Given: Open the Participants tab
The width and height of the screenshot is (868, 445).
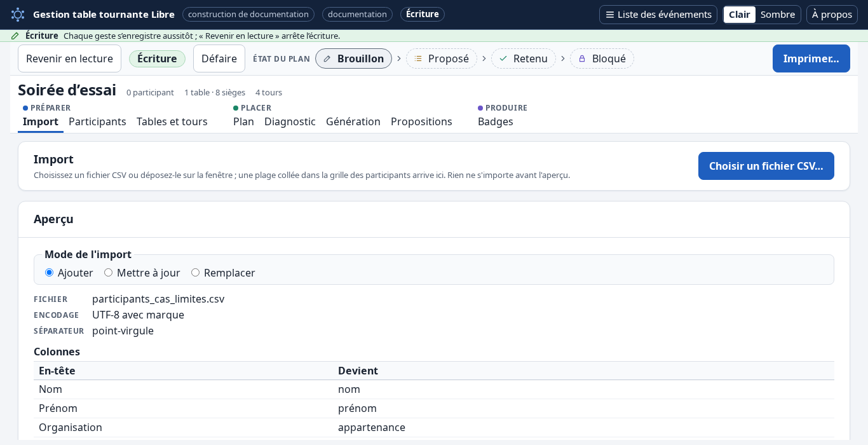Looking at the screenshot, I should (x=97, y=121).
